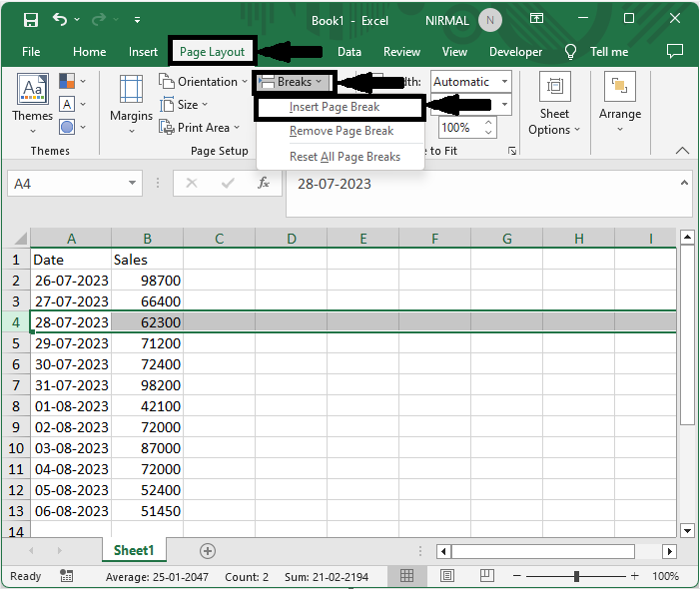
Task: Click Cancel X in formula bar
Action: point(192,183)
